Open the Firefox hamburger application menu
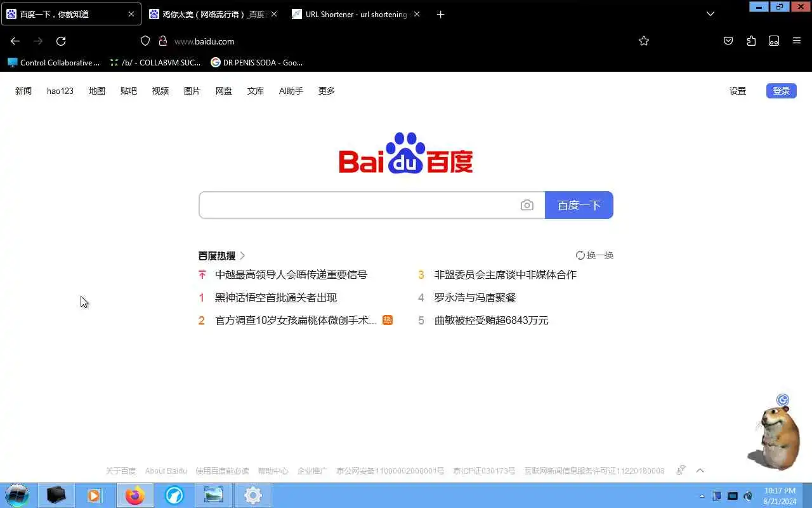The image size is (812, 508). pos(797,41)
